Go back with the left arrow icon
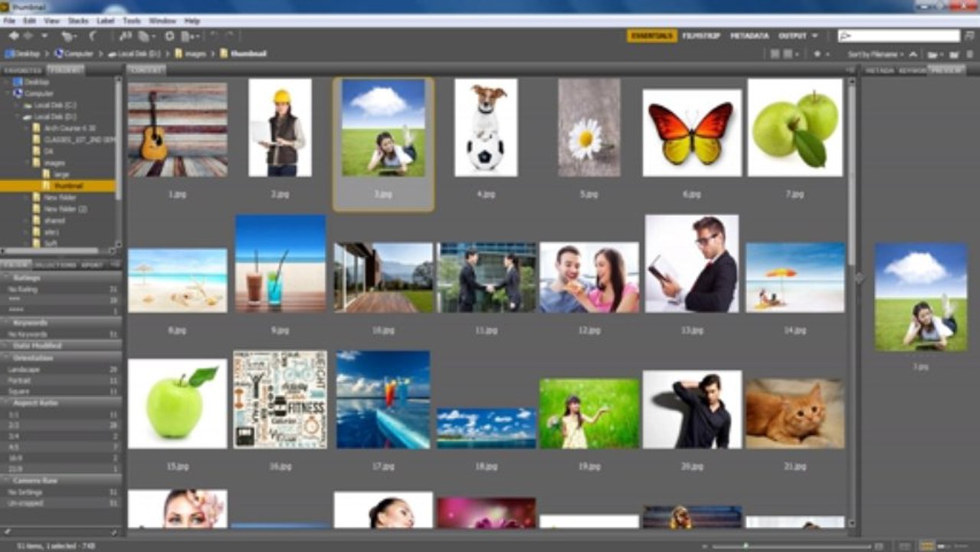 pos(14,36)
